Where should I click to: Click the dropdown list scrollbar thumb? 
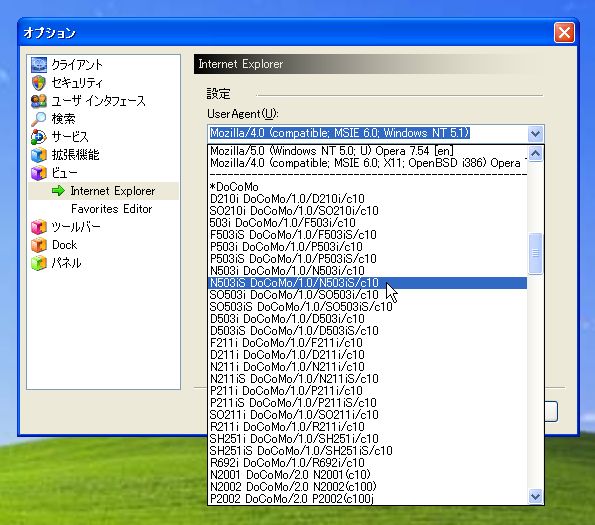point(535,253)
